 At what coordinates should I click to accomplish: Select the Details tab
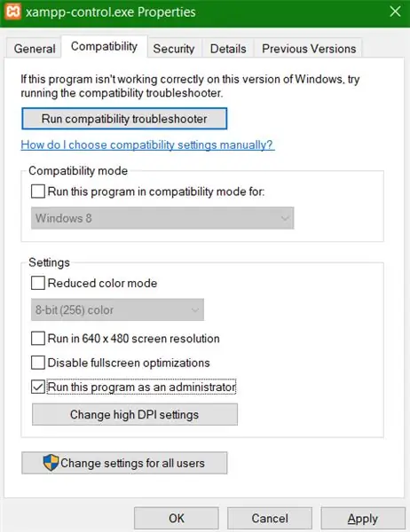tap(228, 48)
